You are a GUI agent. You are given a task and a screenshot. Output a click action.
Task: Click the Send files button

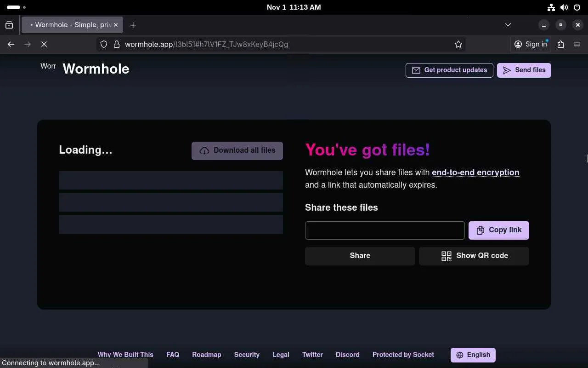[x=524, y=70]
